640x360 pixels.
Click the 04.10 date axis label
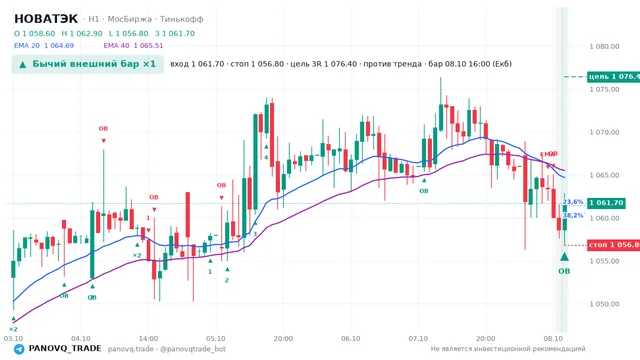click(x=81, y=338)
